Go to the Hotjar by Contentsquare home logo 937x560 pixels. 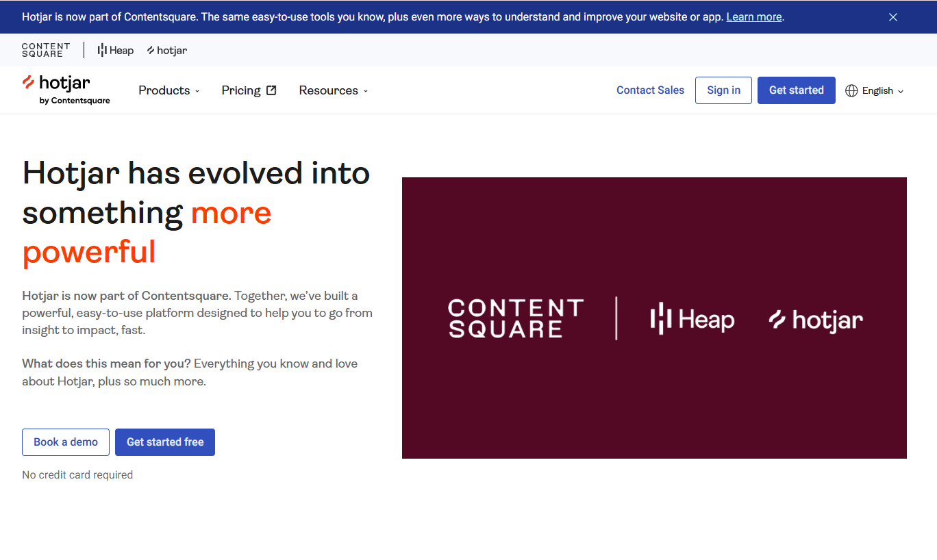(66, 90)
